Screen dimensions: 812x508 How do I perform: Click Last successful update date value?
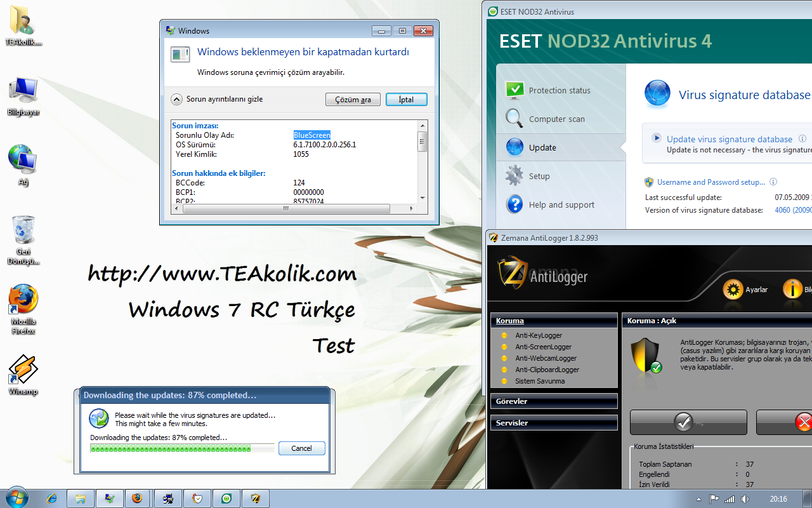click(793, 197)
